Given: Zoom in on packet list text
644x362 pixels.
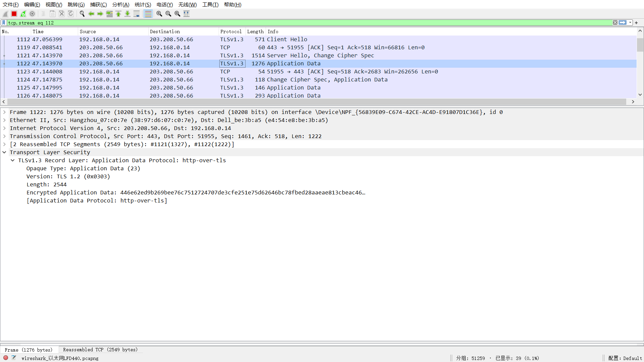Looking at the screenshot, I should (x=159, y=14).
